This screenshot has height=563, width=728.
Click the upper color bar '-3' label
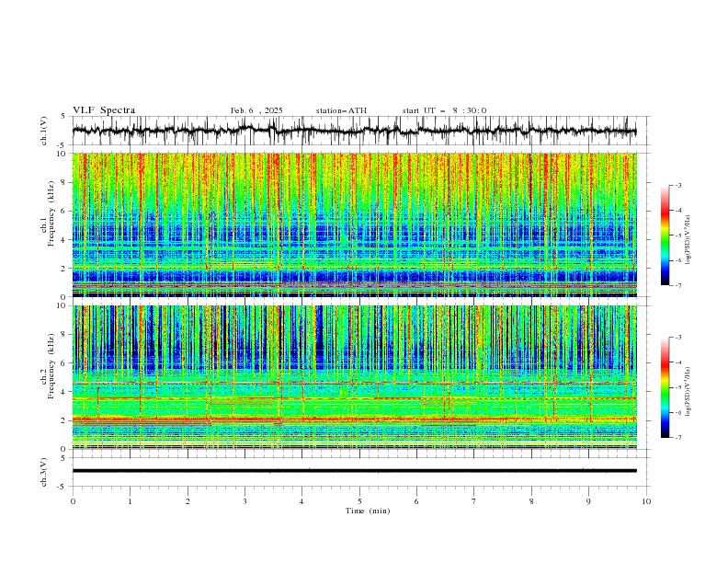tap(677, 185)
